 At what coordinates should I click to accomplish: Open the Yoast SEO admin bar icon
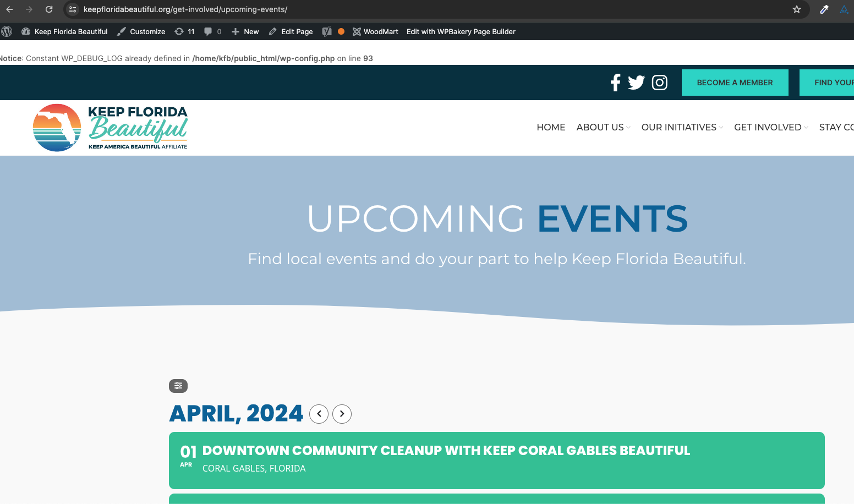tap(327, 31)
